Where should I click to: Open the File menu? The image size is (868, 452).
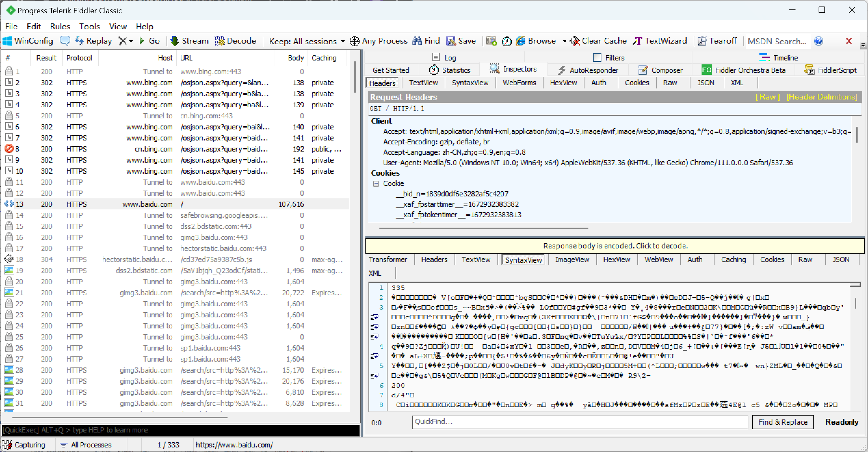click(11, 26)
